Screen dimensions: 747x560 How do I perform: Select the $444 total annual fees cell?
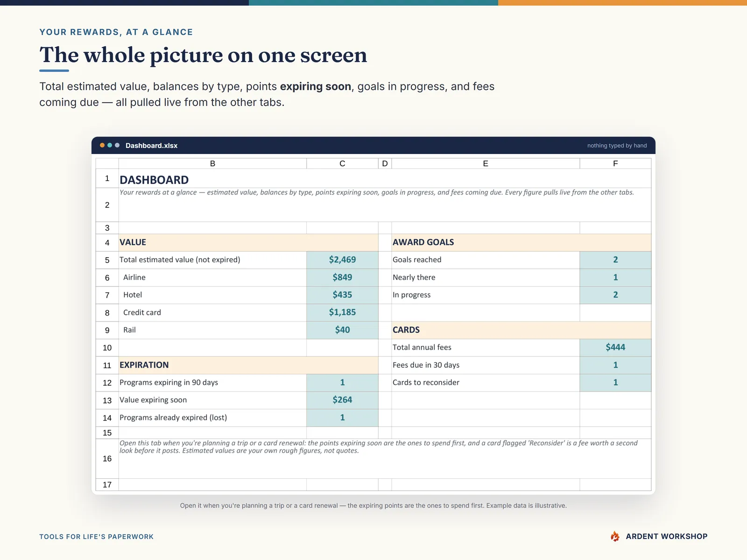(615, 348)
